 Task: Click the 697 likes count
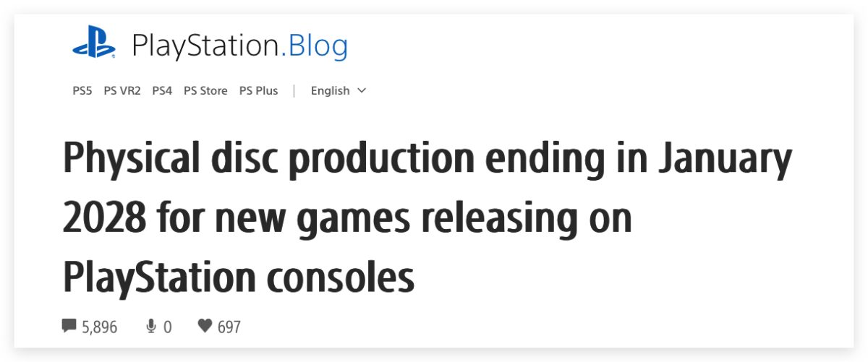tap(229, 327)
